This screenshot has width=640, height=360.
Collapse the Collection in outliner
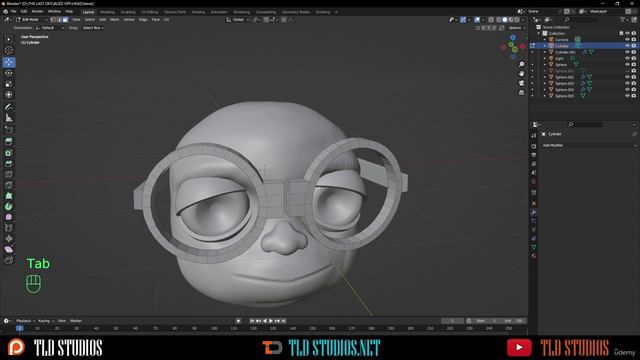pos(539,33)
